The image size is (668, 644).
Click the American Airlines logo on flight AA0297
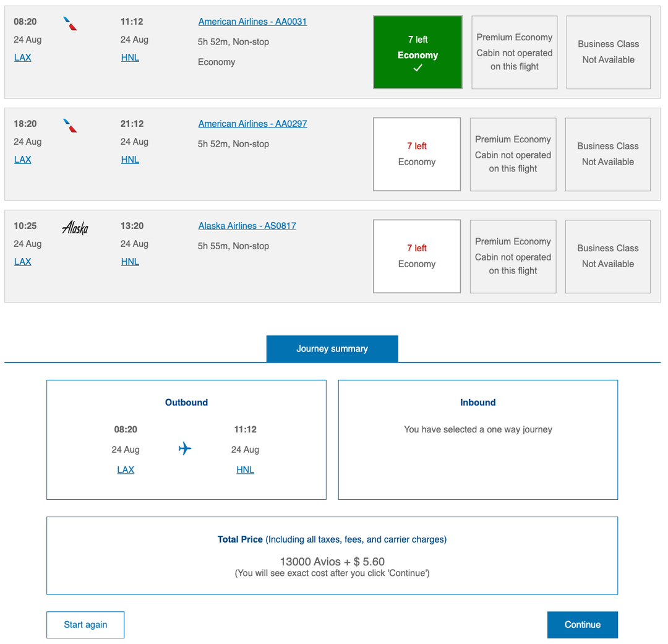tap(69, 125)
